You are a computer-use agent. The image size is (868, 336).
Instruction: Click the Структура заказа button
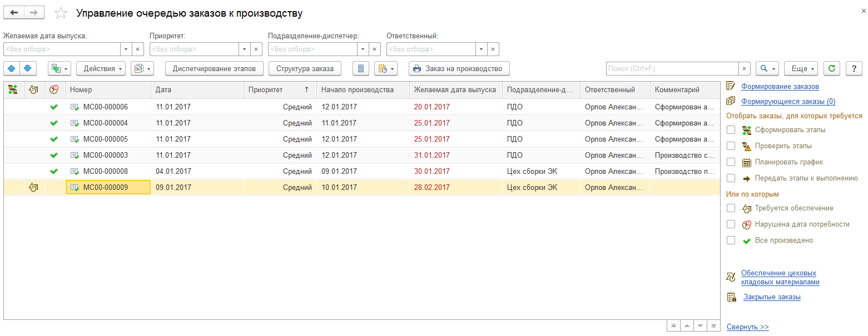(305, 68)
